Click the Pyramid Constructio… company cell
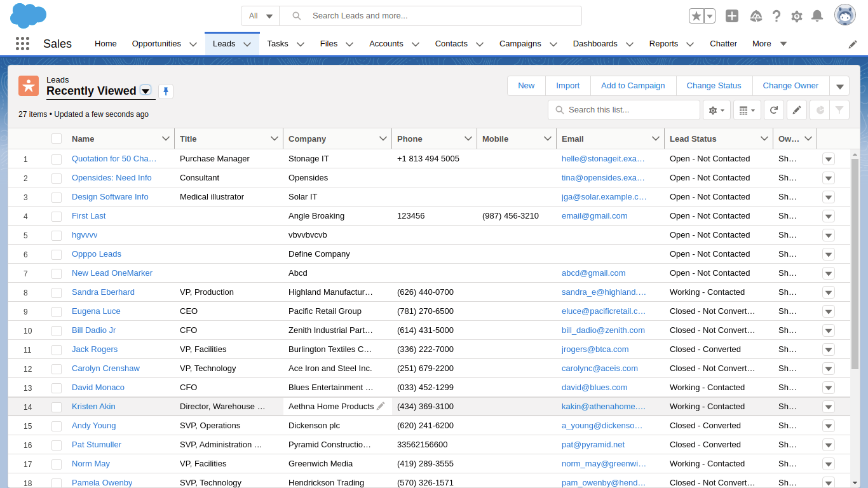Viewport: 868px width, 488px height. point(337,445)
